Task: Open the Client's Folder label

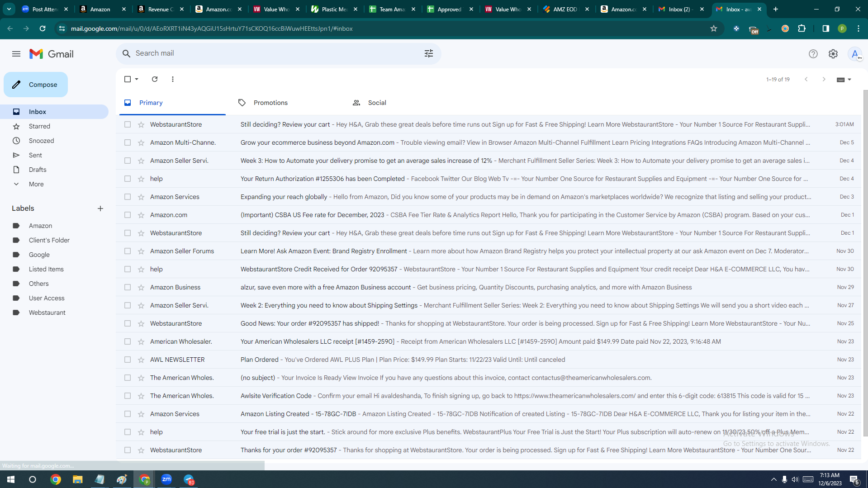Action: pyautogui.click(x=49, y=240)
